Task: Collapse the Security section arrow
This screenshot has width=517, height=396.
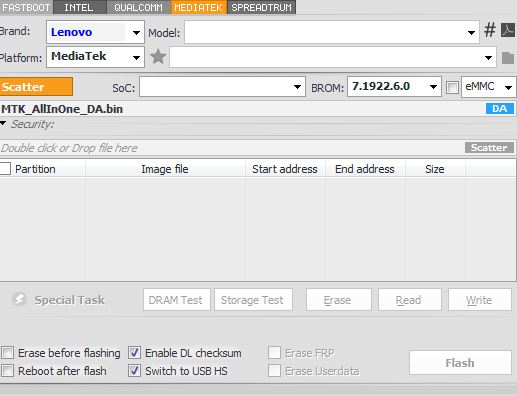Action: pos(4,123)
